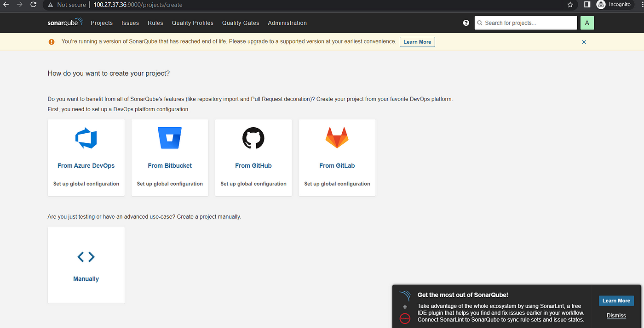Click the GitHub octocat logo icon

coord(253,138)
